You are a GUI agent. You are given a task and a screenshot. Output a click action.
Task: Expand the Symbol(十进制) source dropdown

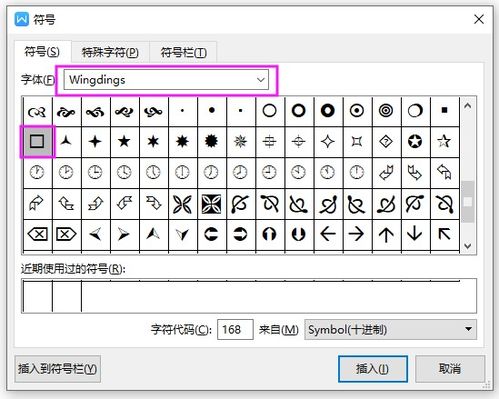390,330
